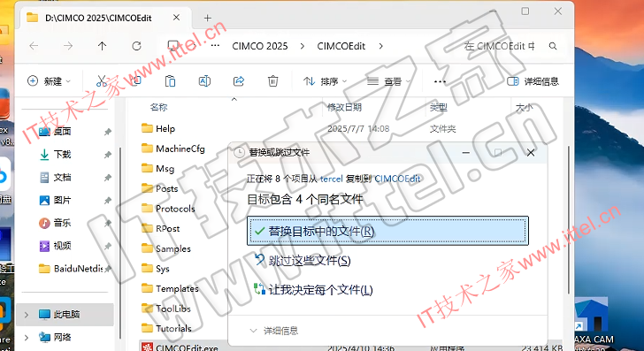The height and width of the screenshot is (351, 644).
Task: Open 桌面 in quick access
Action: tap(63, 132)
